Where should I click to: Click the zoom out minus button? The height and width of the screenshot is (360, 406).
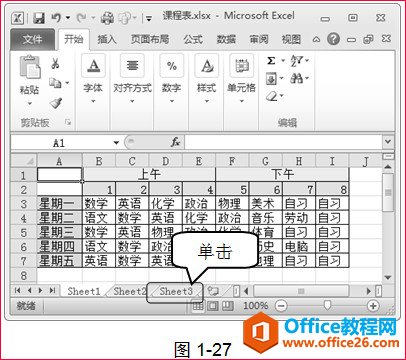click(282, 306)
